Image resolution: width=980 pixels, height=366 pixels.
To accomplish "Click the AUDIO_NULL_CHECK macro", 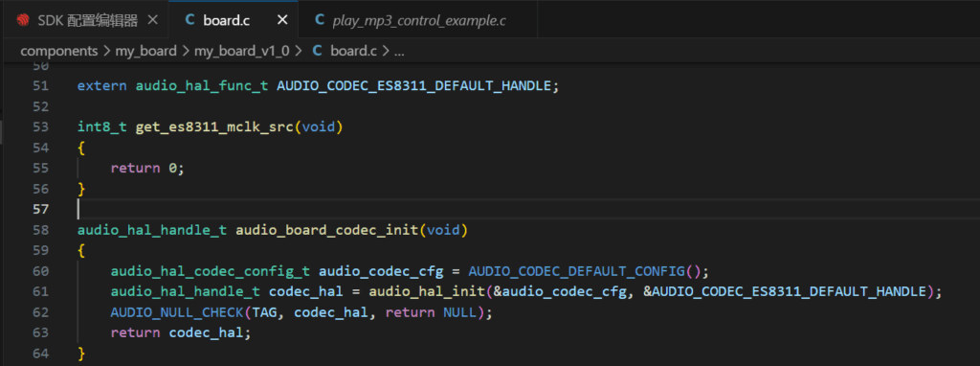I will 177,312.
